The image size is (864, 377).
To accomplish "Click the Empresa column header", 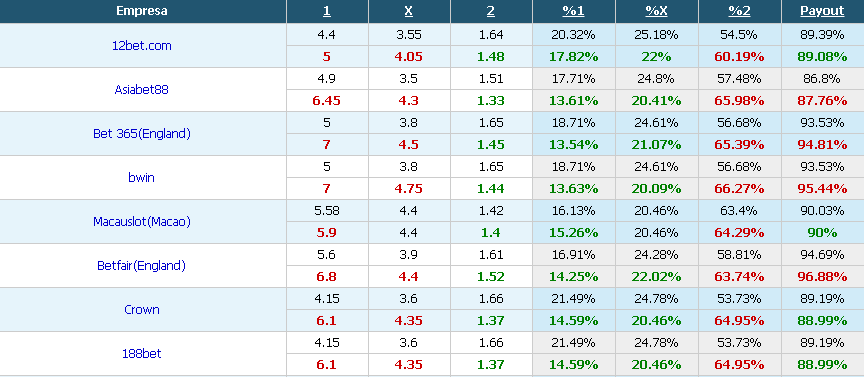I will coord(142,11).
